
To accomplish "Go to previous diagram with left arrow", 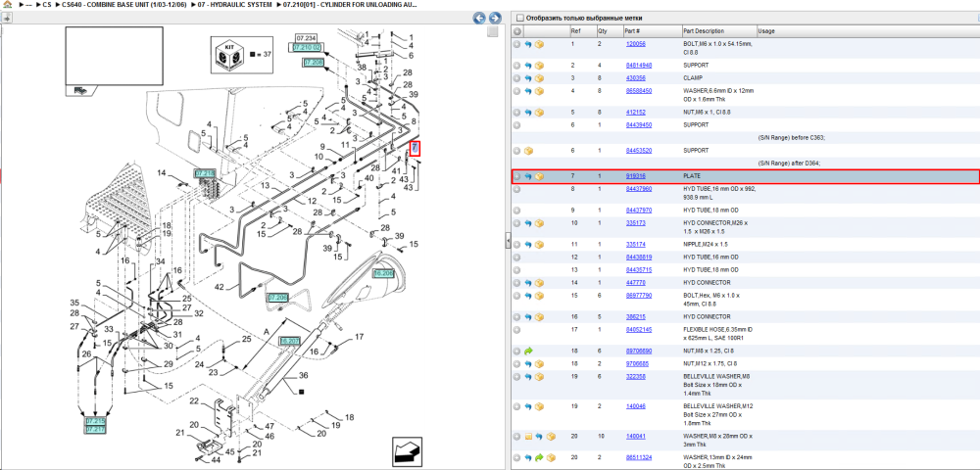I will tap(479, 18).
